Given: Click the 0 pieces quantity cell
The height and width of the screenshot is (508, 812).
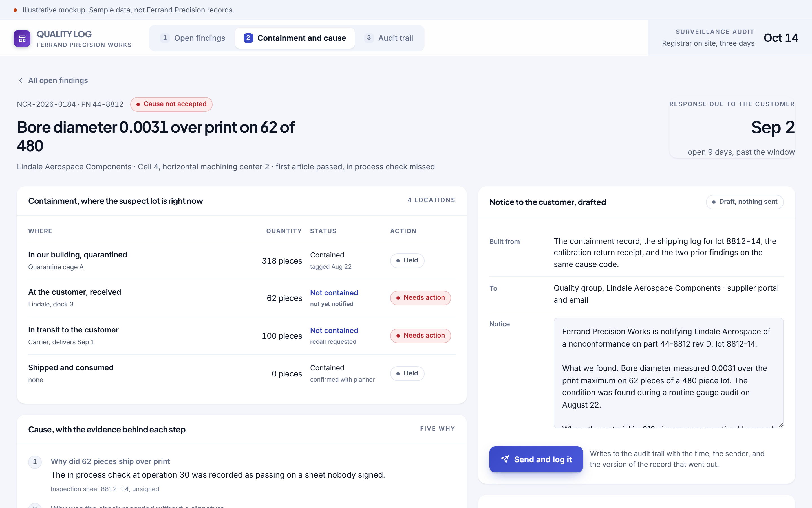Looking at the screenshot, I should 287,374.
